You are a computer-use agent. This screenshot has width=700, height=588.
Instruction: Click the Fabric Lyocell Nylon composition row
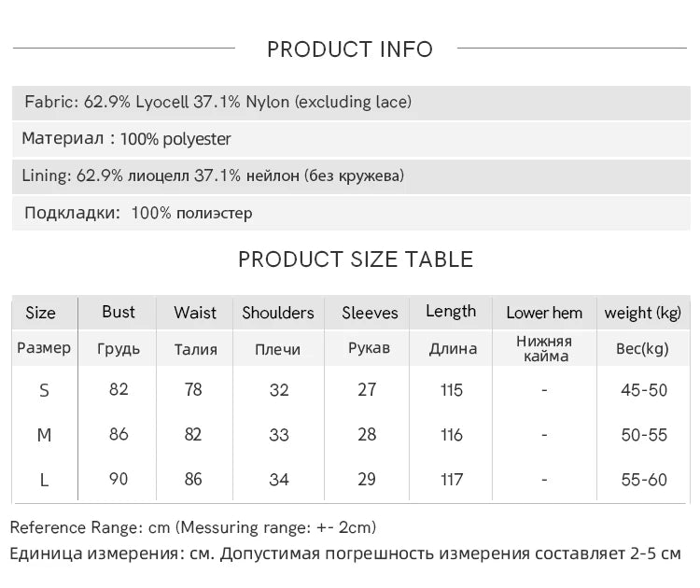(218, 102)
